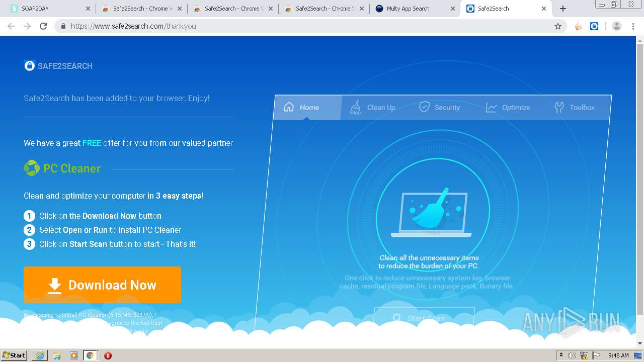Click the Clean Up tab in preview
This screenshot has height=362, width=644.
pos(373,107)
